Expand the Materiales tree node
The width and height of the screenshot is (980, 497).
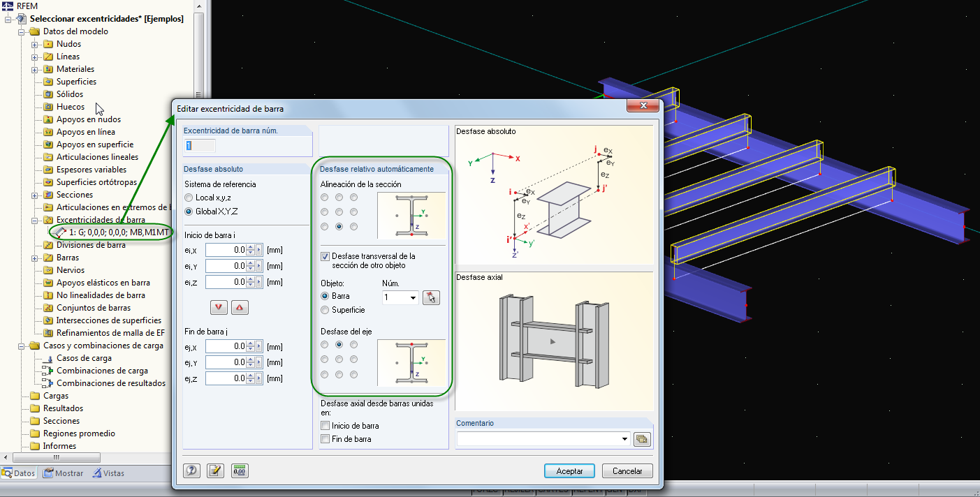click(x=35, y=69)
